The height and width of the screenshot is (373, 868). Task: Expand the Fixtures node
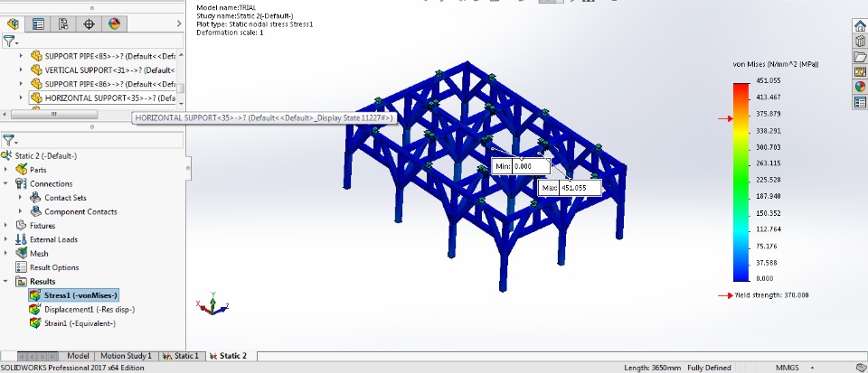6,225
